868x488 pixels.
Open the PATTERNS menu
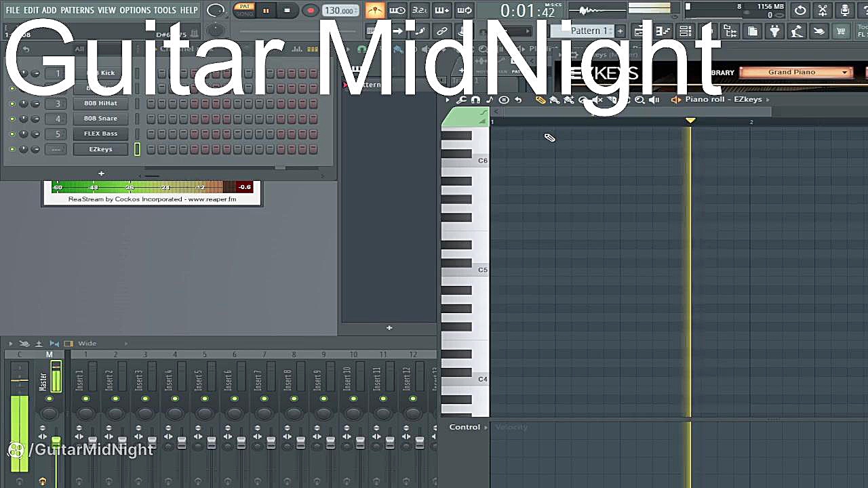point(77,10)
